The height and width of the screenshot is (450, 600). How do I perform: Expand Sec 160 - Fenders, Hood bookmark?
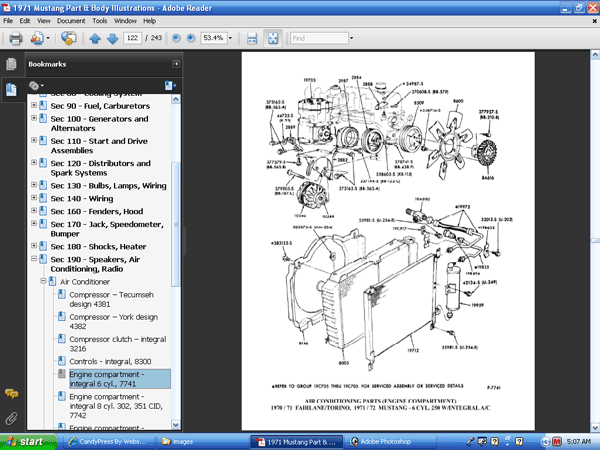[x=34, y=210]
